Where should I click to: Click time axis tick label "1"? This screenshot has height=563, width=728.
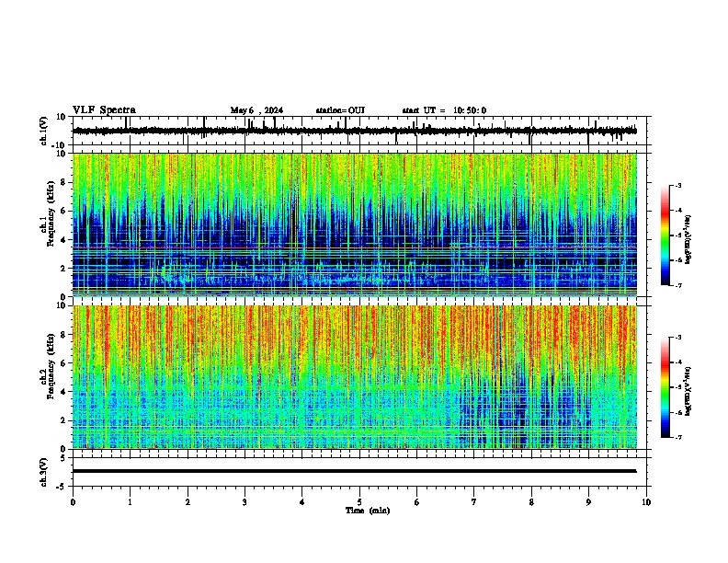point(130,502)
